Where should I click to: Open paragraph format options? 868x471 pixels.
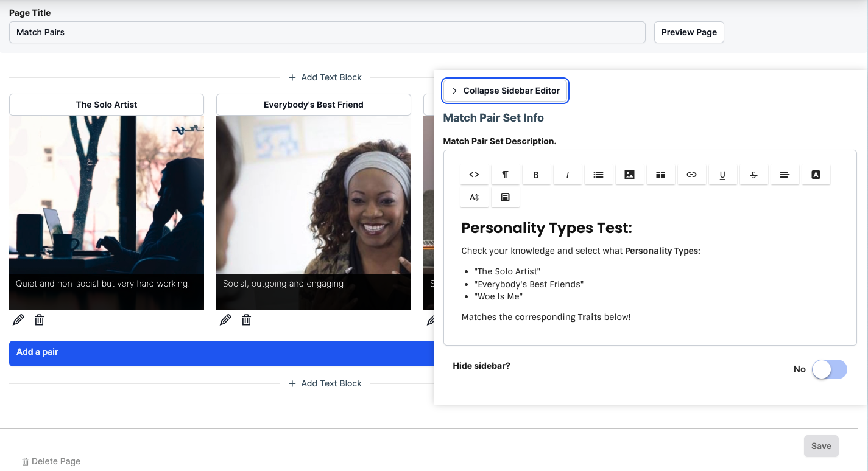coord(505,175)
